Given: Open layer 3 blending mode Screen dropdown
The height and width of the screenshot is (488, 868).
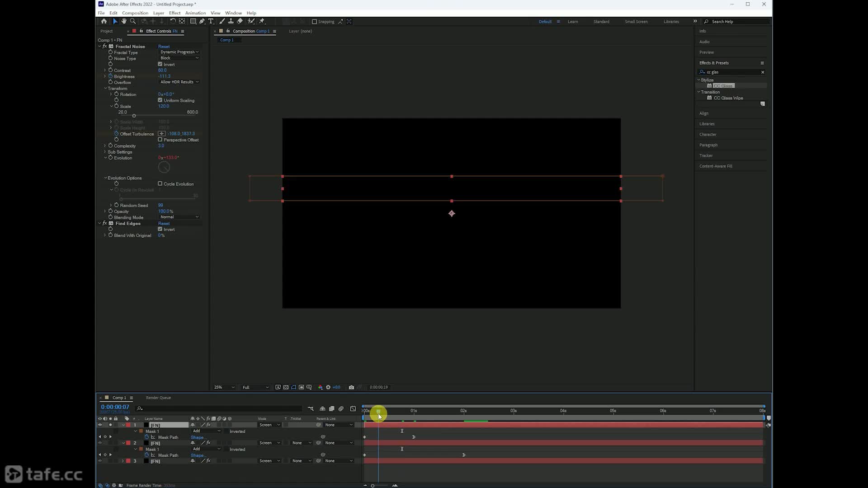Looking at the screenshot, I should click(x=269, y=461).
